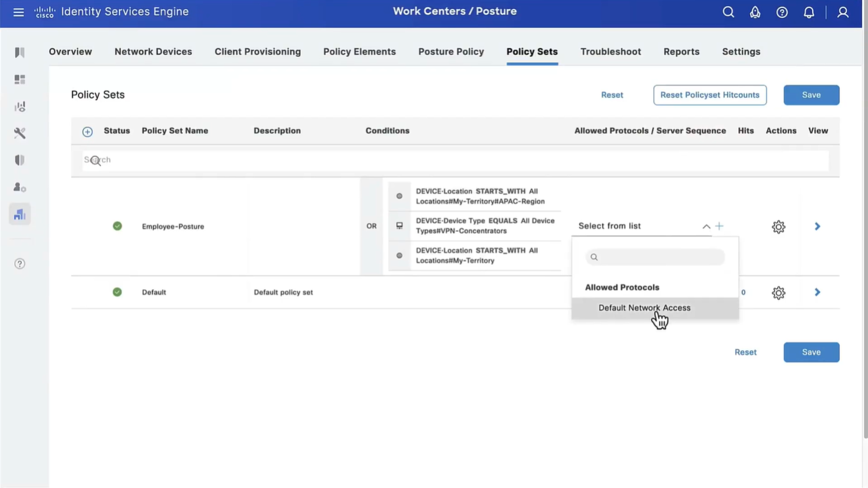Open the help question mark icon in header

click(x=782, y=12)
